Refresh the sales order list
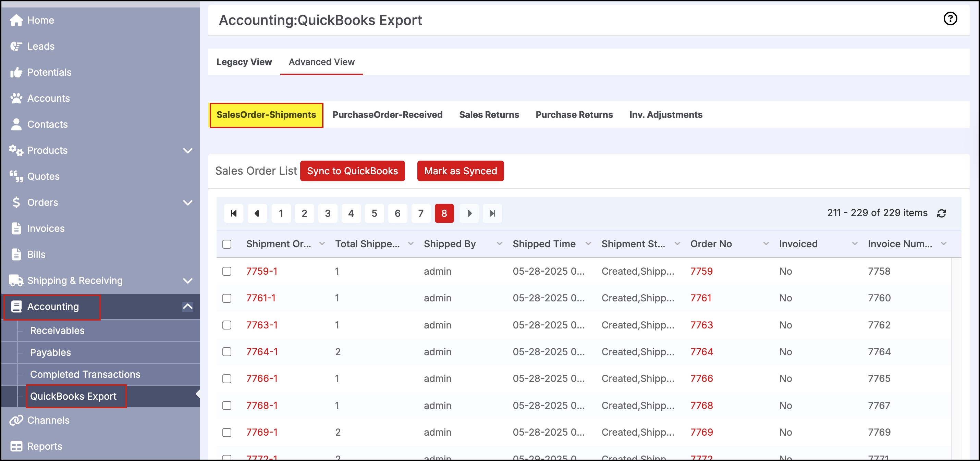Viewport: 980px width, 461px height. (x=942, y=213)
